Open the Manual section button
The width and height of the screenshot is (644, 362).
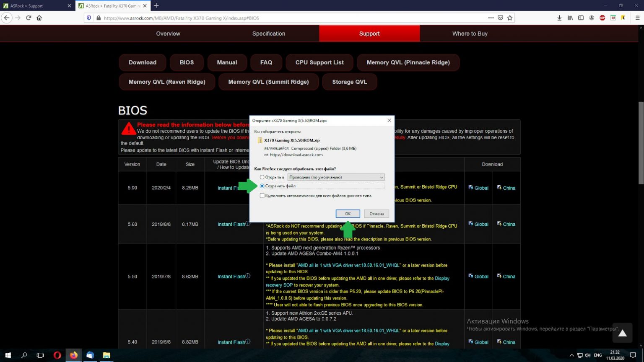coord(227,62)
